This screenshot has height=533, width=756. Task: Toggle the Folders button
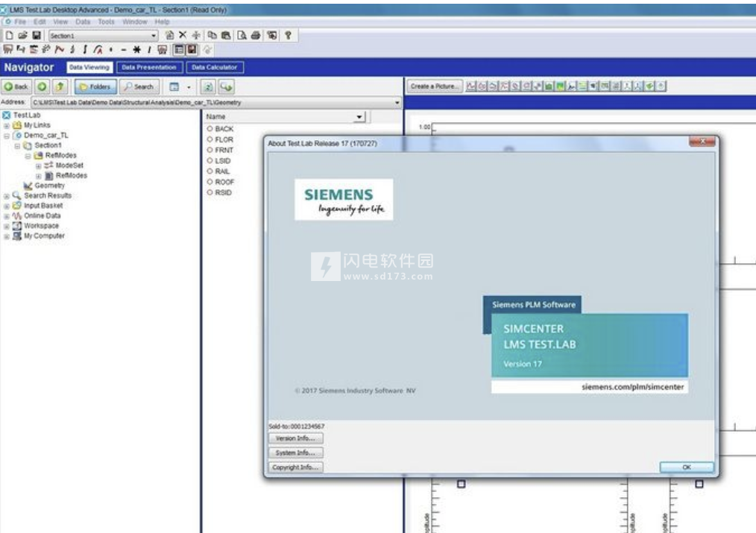click(95, 86)
